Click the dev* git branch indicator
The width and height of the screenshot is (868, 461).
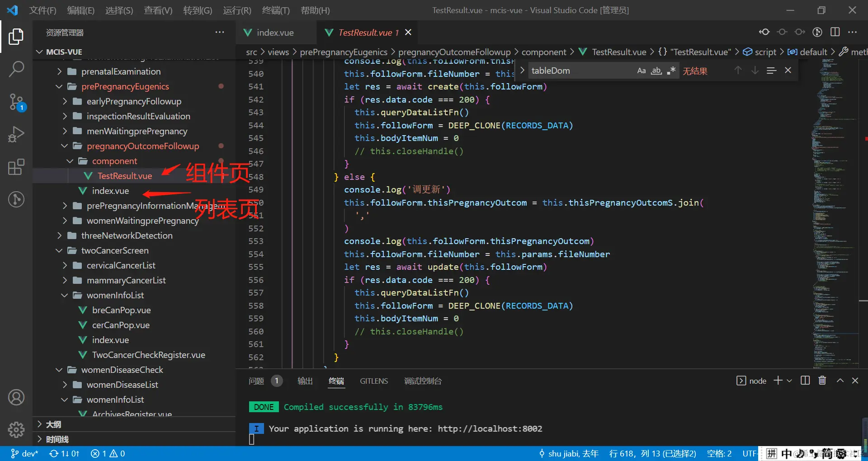click(x=25, y=453)
